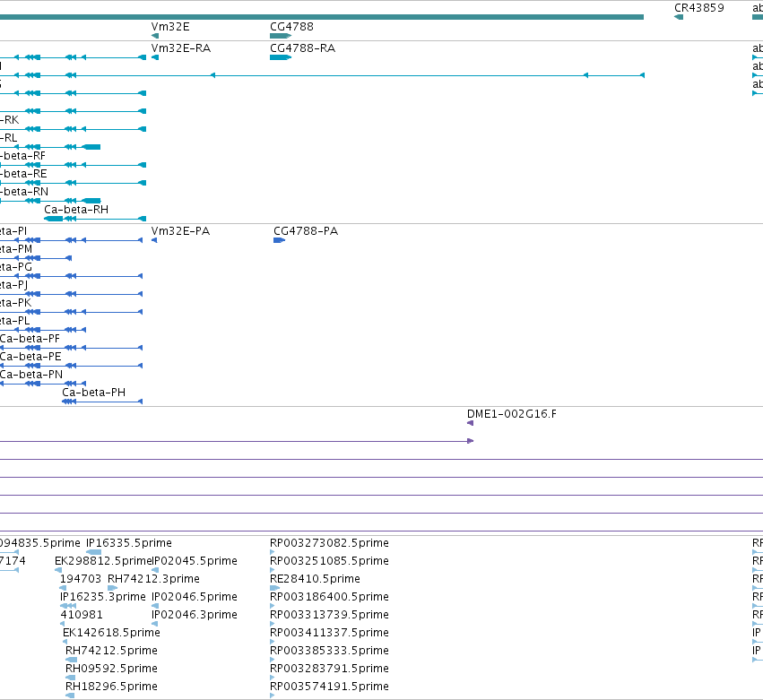Click the RP003313739.5prime EST label
The width and height of the screenshot is (763, 700).
click(329, 615)
